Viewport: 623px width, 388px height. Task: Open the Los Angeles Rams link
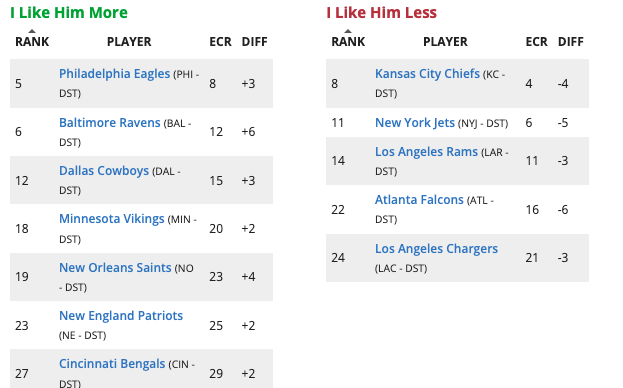coord(426,152)
